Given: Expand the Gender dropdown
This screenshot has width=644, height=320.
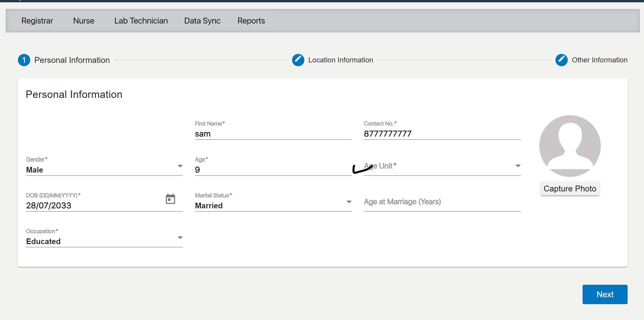Looking at the screenshot, I should (104, 170).
